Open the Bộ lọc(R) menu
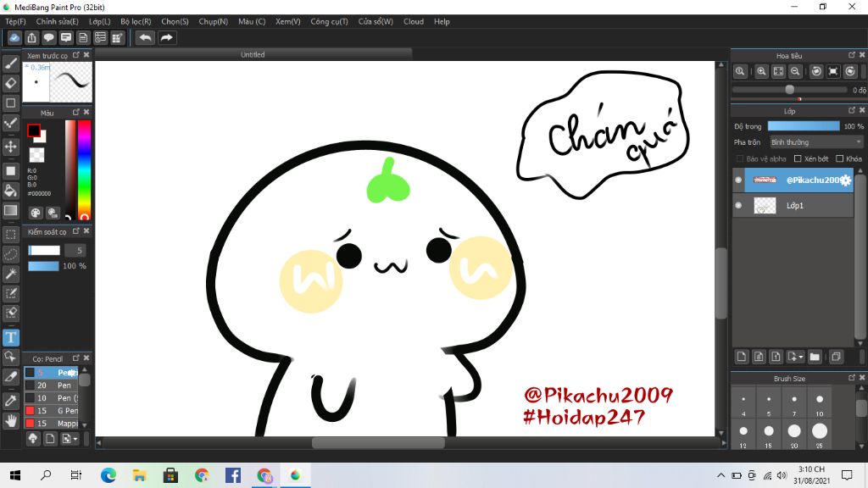The width and height of the screenshot is (868, 488). 136,21
